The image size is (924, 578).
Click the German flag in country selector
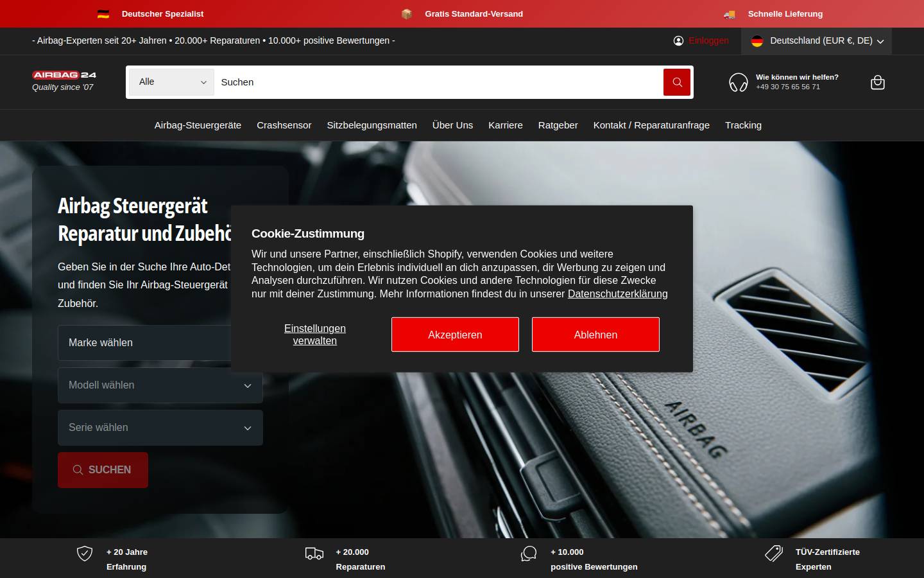coord(757,40)
